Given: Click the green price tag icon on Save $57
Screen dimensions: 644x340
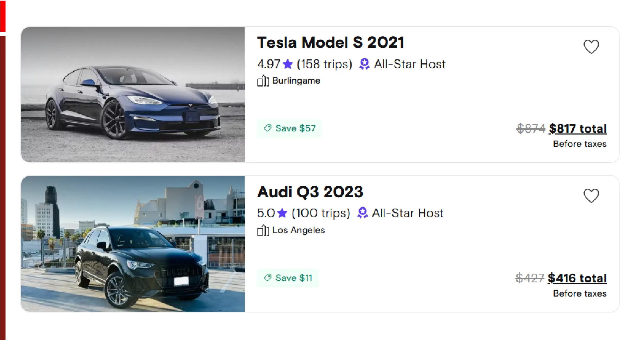Looking at the screenshot, I should [x=267, y=128].
